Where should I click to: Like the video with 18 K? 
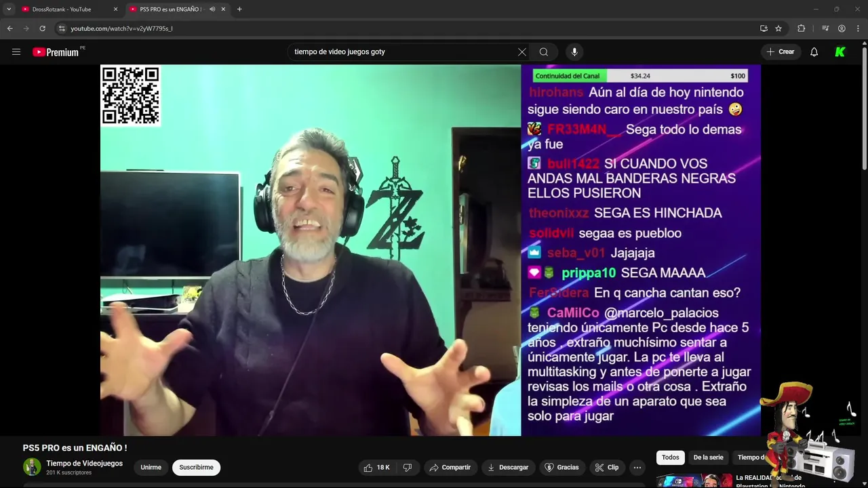tap(376, 467)
